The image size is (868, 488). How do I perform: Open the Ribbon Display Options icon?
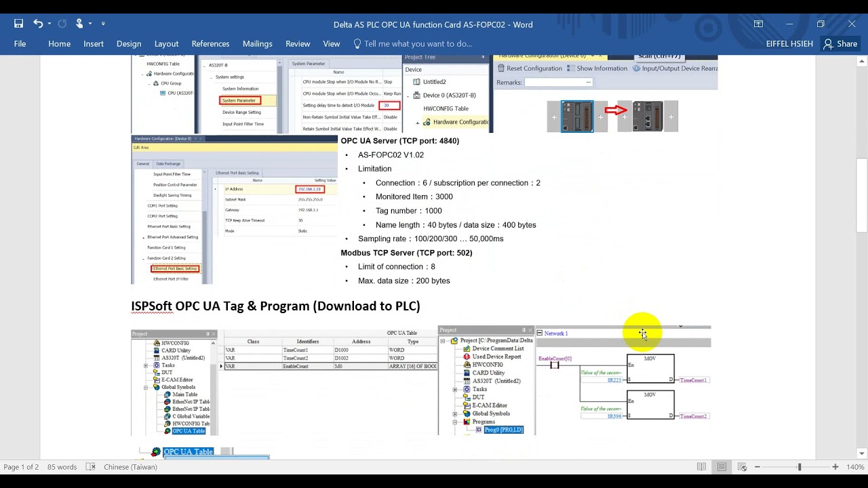click(758, 24)
